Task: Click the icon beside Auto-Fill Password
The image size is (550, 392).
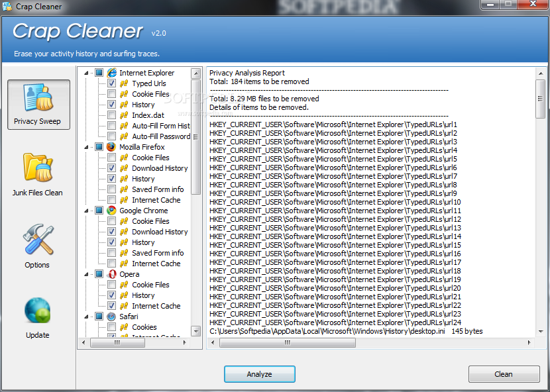Action: point(124,136)
